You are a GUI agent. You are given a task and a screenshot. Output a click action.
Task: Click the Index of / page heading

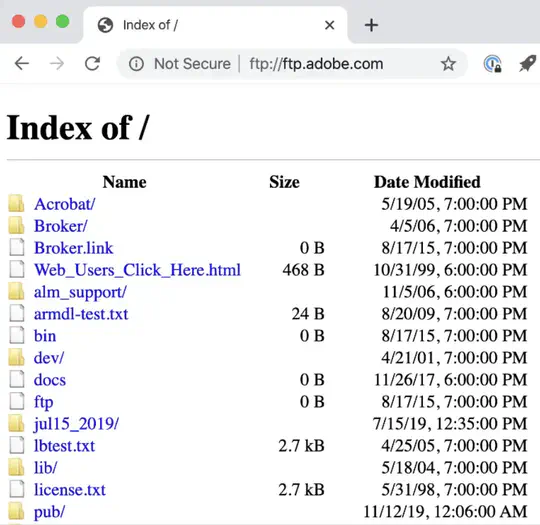78,128
